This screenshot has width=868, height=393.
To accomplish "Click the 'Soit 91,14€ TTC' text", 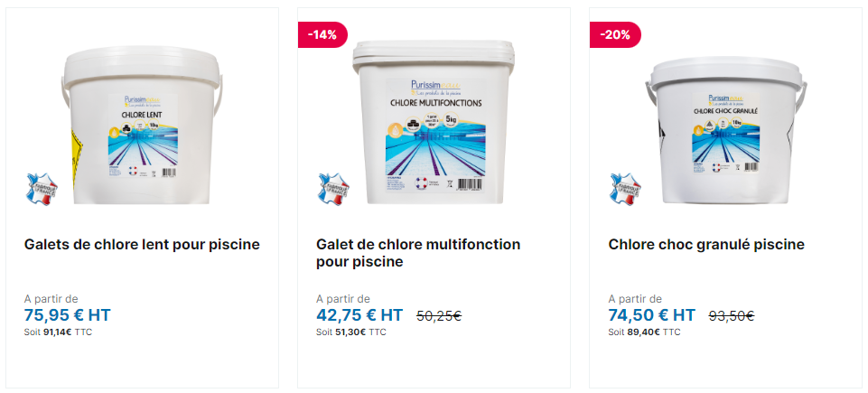I will (58, 332).
